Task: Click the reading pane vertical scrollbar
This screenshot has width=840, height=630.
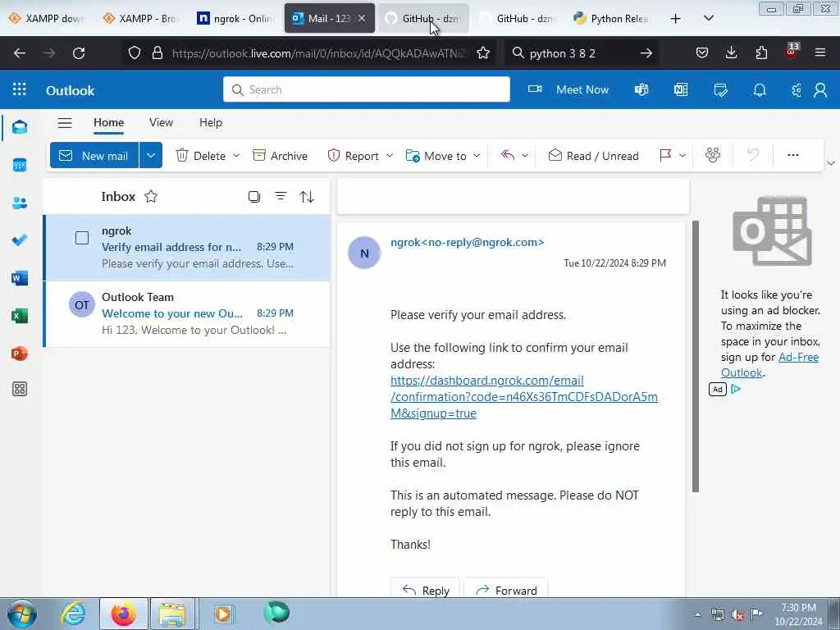Action: coord(696,356)
